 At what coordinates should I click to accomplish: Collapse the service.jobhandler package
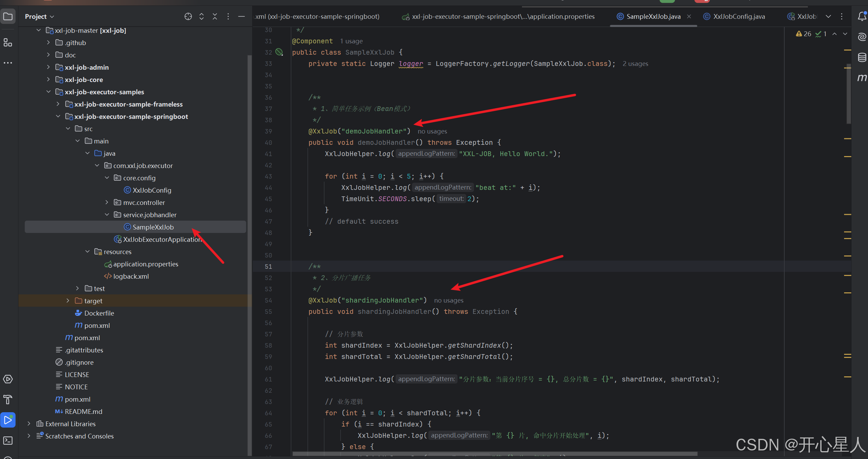(107, 215)
